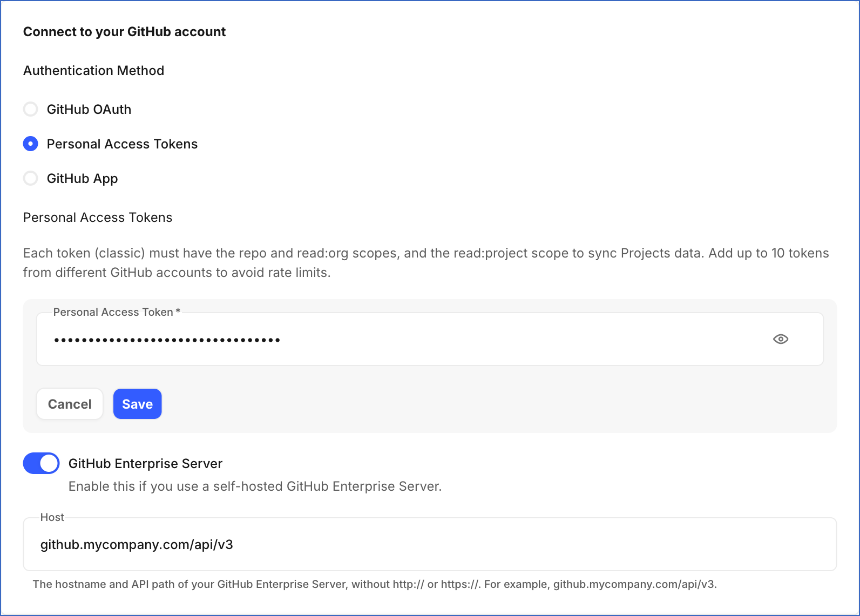
Task: Save the personal access token
Action: point(138,404)
